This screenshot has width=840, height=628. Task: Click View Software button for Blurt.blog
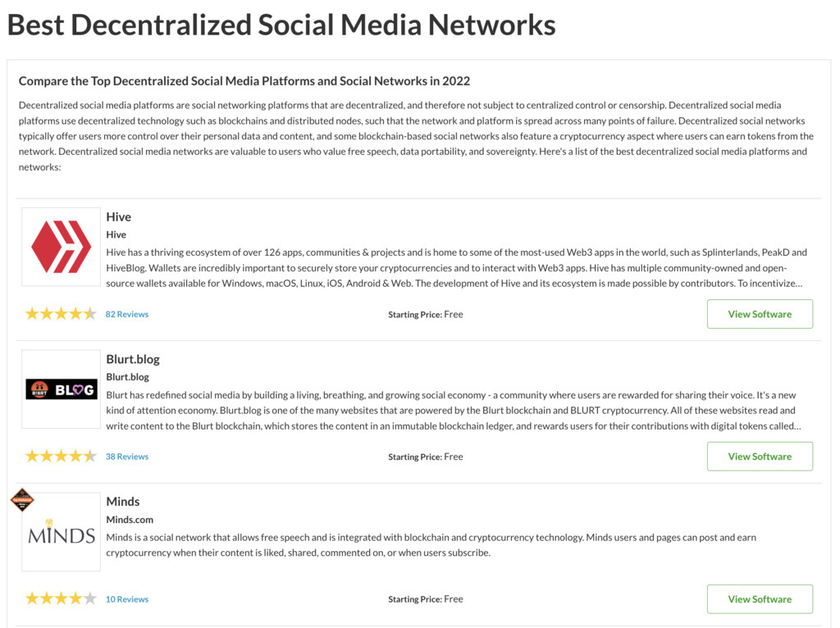[760, 457]
